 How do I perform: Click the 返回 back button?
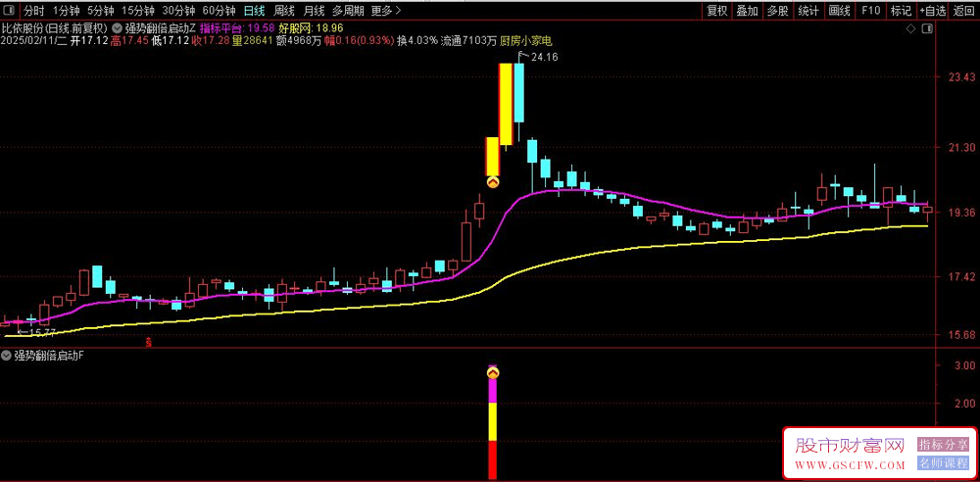tap(963, 11)
